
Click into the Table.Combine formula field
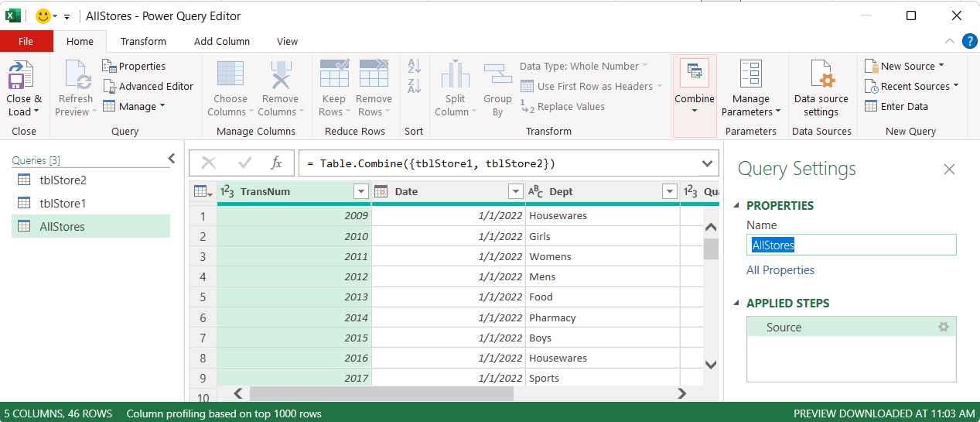(498, 163)
